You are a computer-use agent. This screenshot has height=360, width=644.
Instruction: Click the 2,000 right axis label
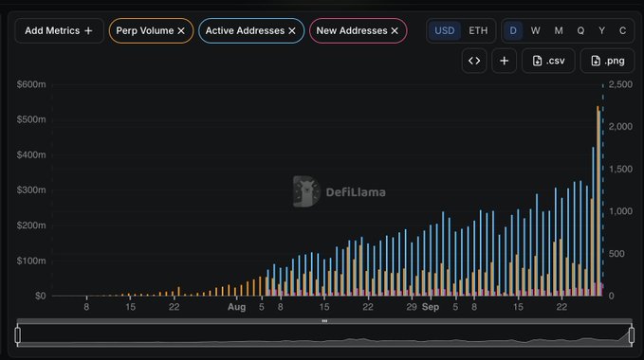point(620,127)
